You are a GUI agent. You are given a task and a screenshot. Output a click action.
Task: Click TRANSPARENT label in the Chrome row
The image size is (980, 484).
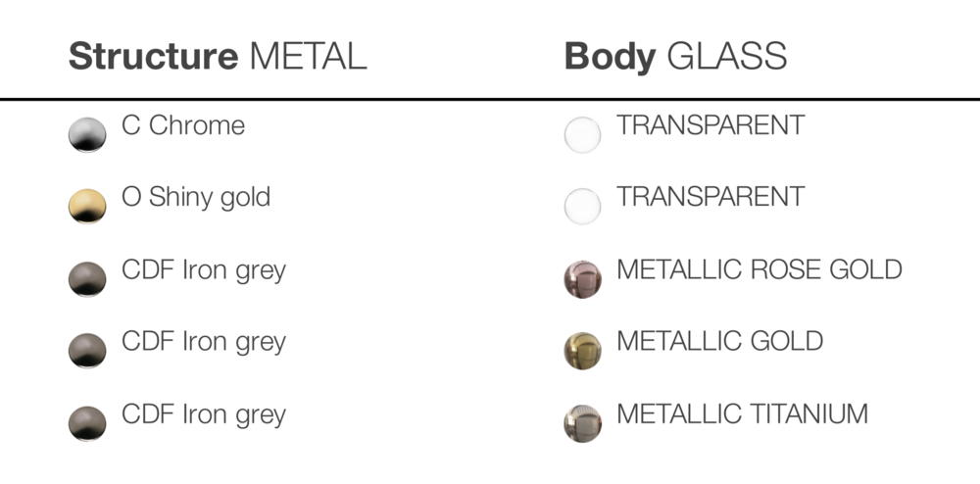pos(710,125)
